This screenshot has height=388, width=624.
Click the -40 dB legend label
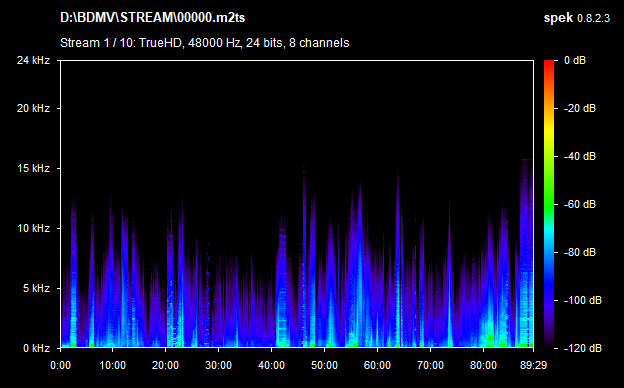point(580,156)
